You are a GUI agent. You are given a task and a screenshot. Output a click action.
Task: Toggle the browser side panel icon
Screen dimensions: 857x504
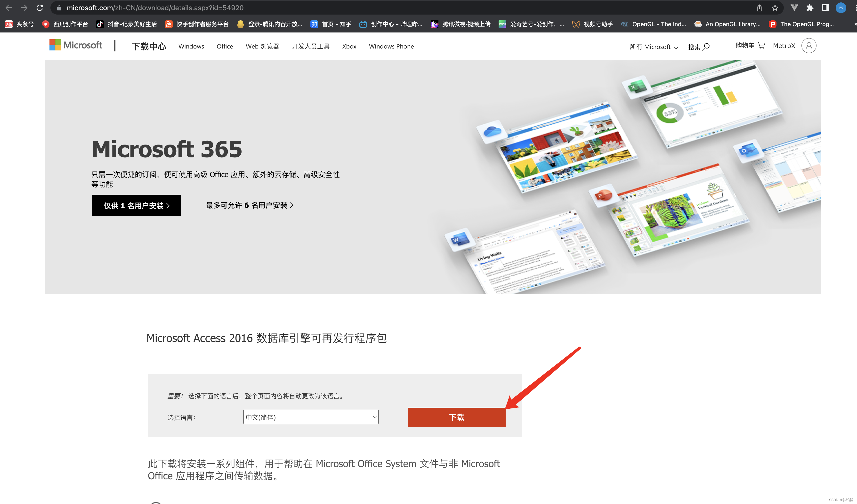click(825, 8)
